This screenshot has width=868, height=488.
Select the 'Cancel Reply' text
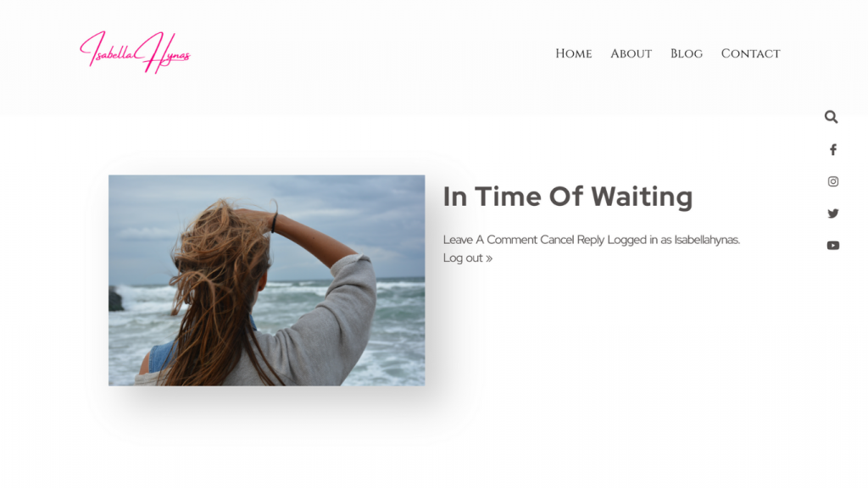(x=572, y=240)
